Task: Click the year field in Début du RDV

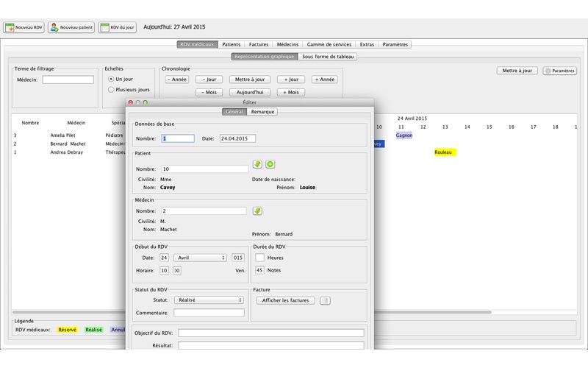Action: pyautogui.click(x=237, y=258)
